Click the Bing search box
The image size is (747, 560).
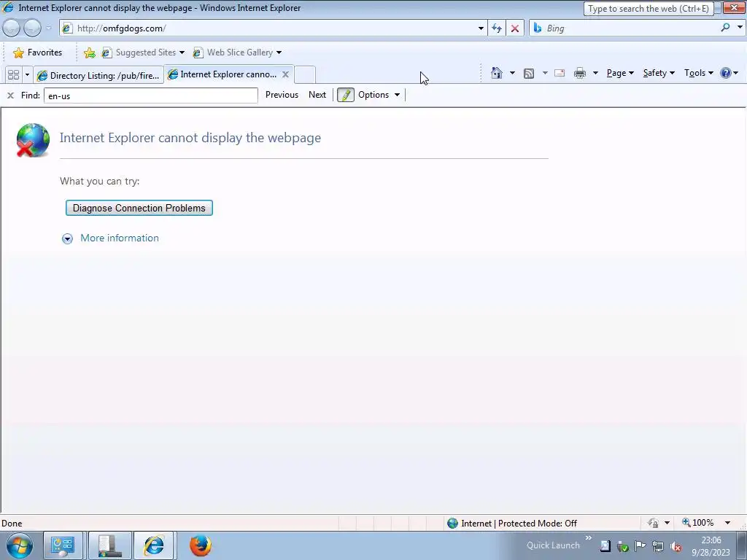coord(624,28)
